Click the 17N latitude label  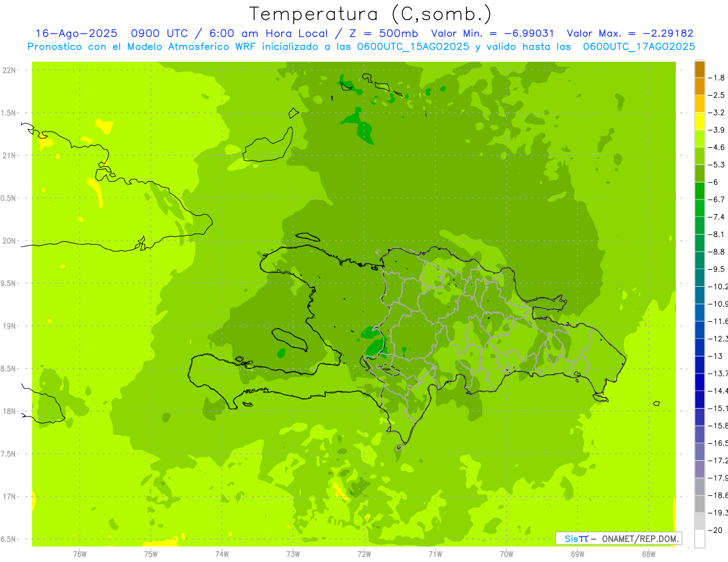(x=9, y=497)
